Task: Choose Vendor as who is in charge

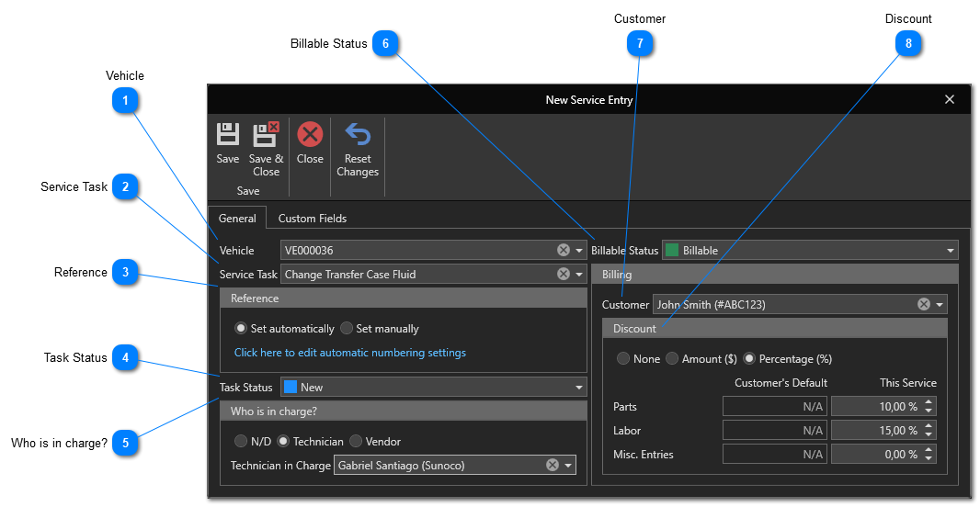Action: (356, 441)
